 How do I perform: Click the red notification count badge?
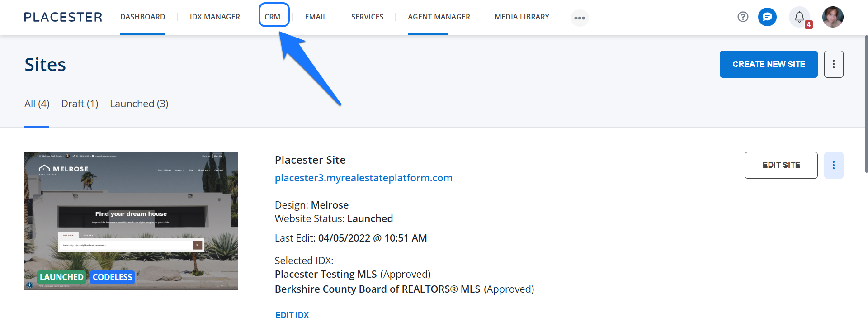(x=809, y=25)
